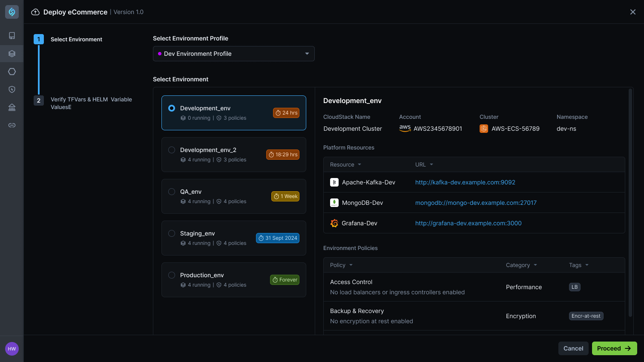Screen dimensions: 644x362
Task: Click the MongoDB-Dev resource icon
Action: 334,203
